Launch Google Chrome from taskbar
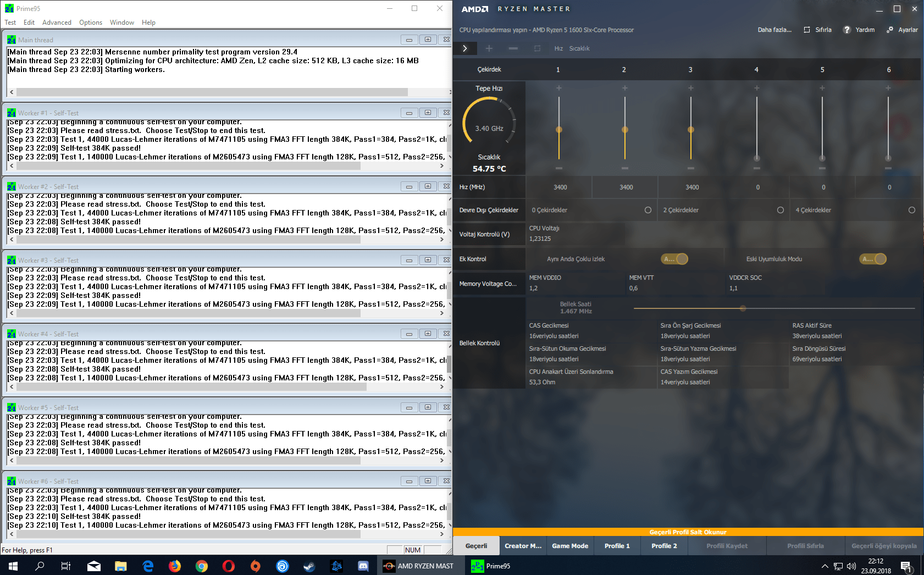Screen dimensions: 924x575 point(202,566)
